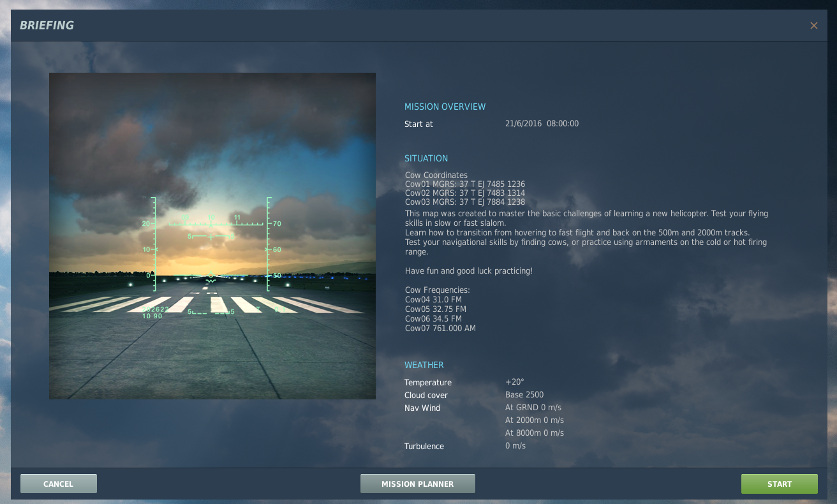
Task: Click the Start at label
Action: 418,124
